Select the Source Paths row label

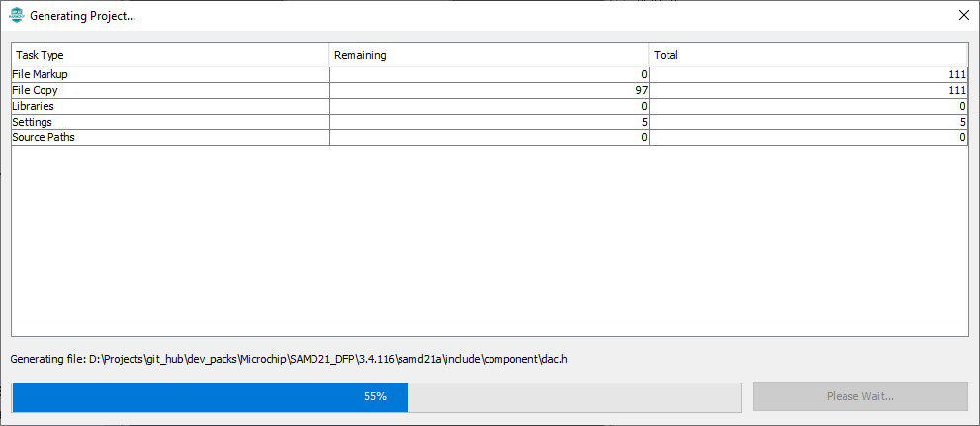pos(44,138)
